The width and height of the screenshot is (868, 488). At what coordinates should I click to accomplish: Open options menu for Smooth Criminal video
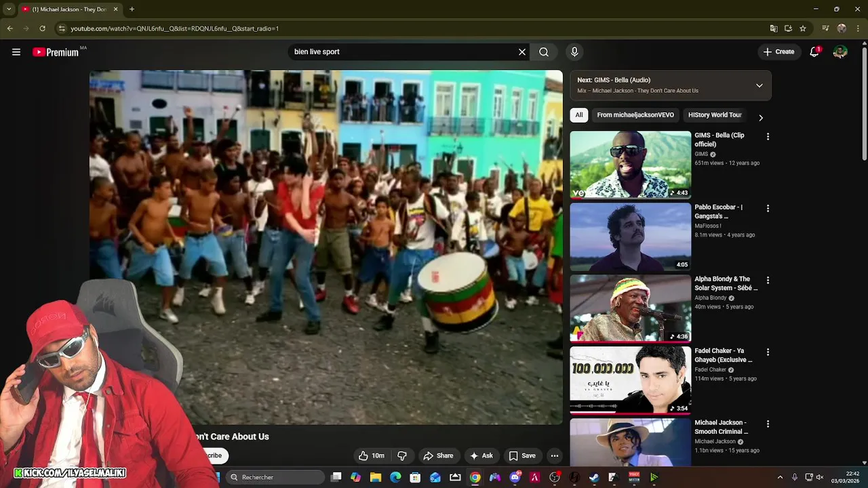pos(768,424)
